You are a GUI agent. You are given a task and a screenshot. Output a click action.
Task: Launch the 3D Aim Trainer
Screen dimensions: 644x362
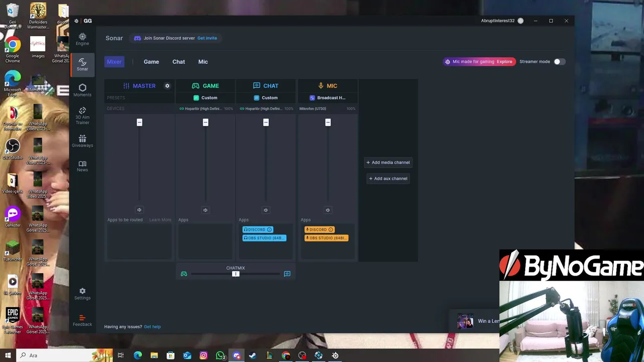(x=83, y=116)
